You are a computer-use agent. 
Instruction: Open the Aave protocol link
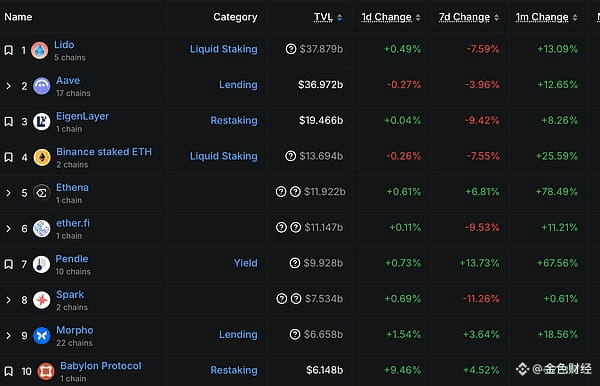click(68, 80)
